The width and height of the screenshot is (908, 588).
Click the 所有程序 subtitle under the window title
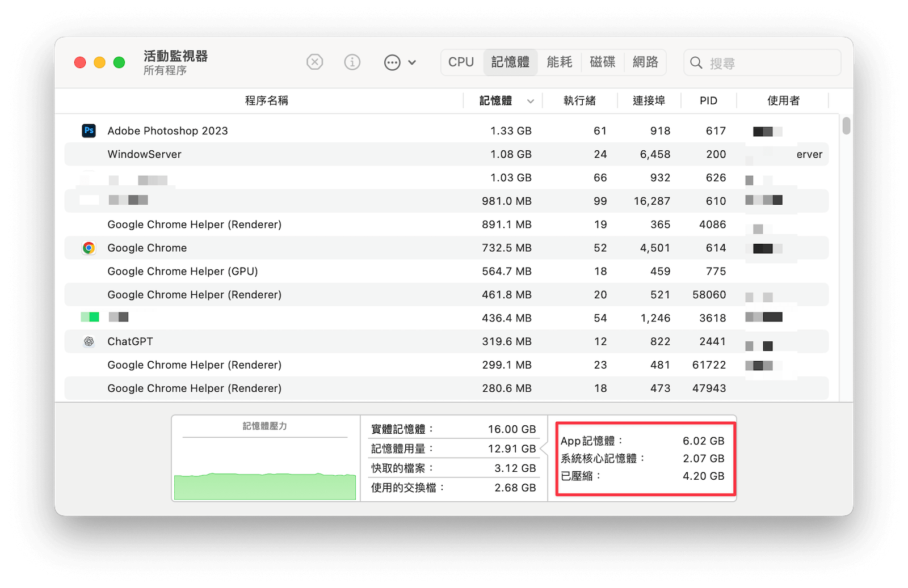point(165,70)
